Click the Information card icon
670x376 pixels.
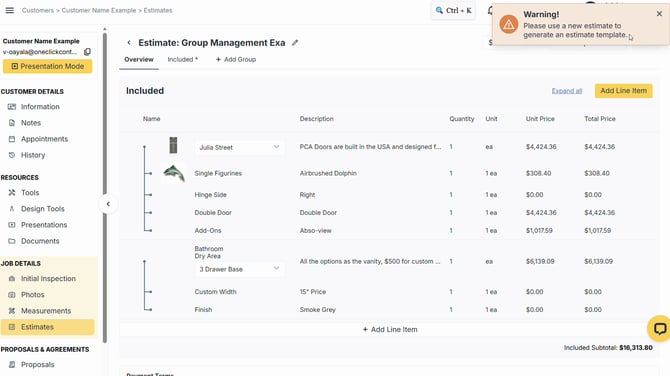[x=12, y=107]
